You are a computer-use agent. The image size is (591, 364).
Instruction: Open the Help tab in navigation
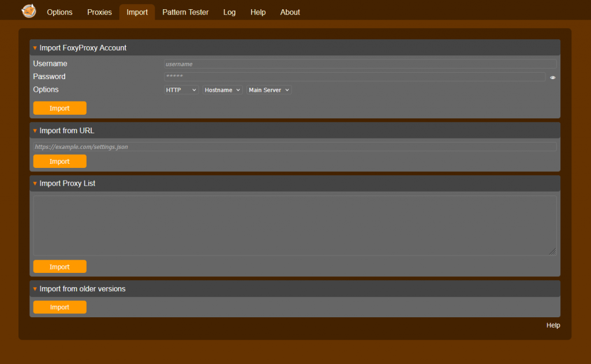[258, 12]
